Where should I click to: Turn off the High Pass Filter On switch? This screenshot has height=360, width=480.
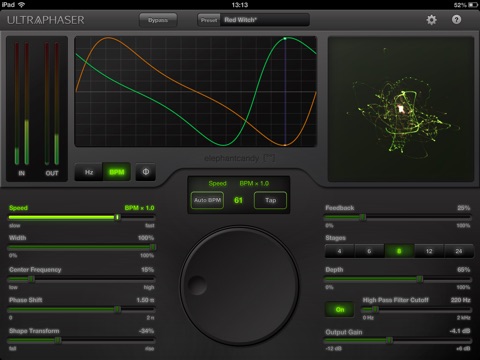click(x=340, y=309)
